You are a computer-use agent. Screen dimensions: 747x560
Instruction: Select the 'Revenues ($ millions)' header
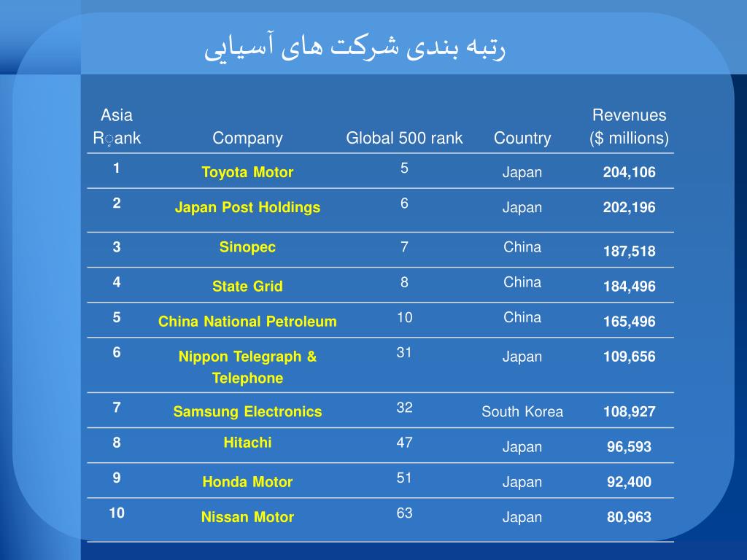(x=629, y=127)
